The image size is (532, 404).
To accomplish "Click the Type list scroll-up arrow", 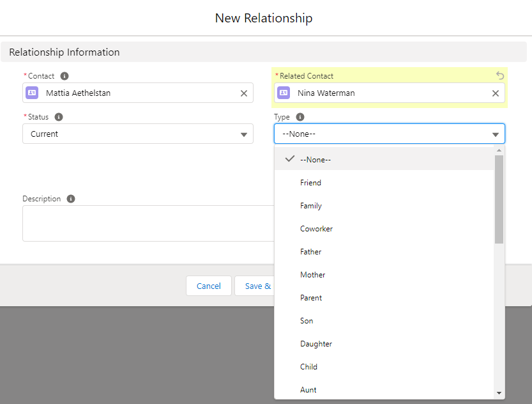I will click(x=499, y=150).
